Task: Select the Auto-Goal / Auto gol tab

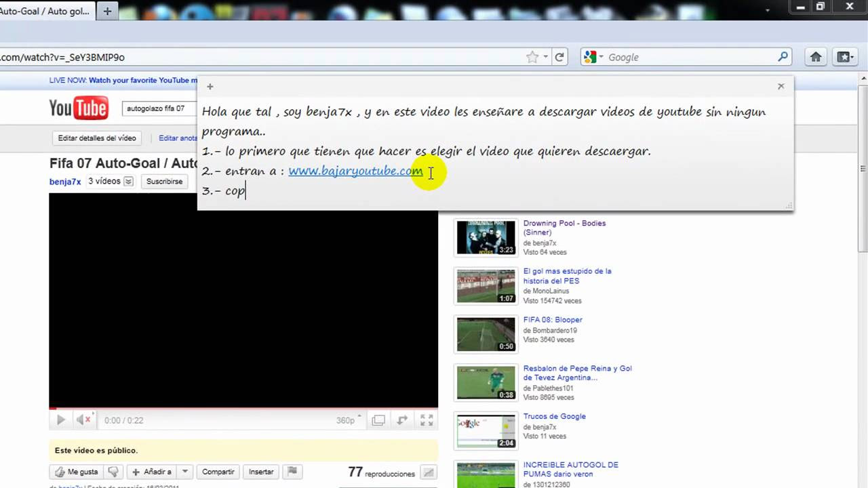Action: 45,12
